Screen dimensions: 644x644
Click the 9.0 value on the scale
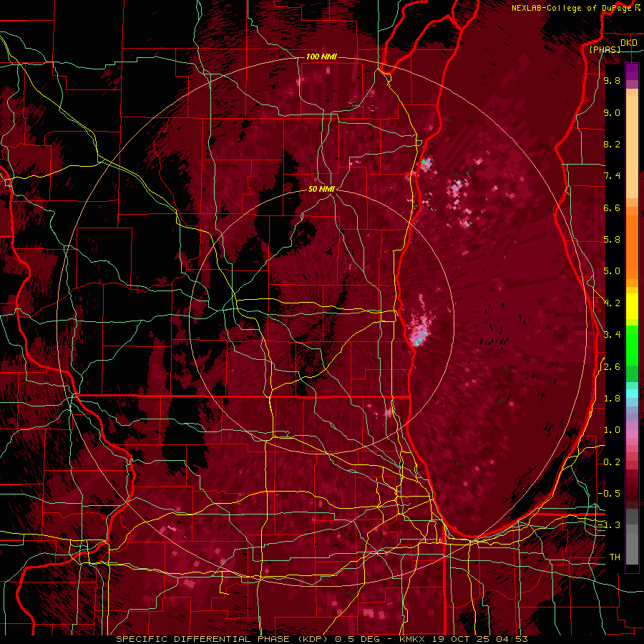click(612, 112)
